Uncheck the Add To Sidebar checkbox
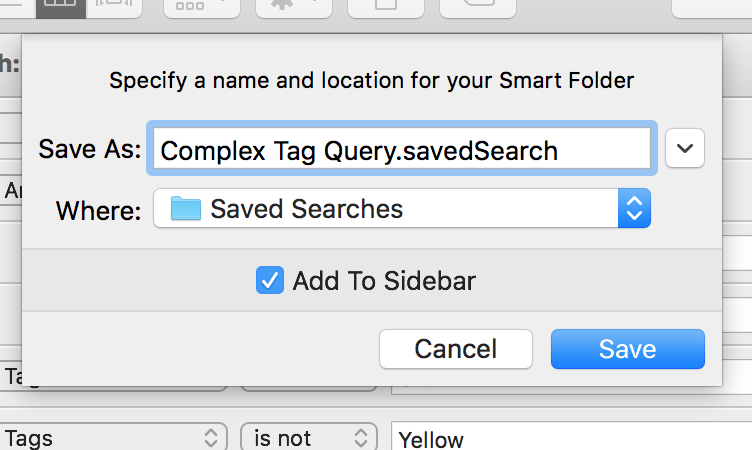752x450 pixels. pos(270,280)
